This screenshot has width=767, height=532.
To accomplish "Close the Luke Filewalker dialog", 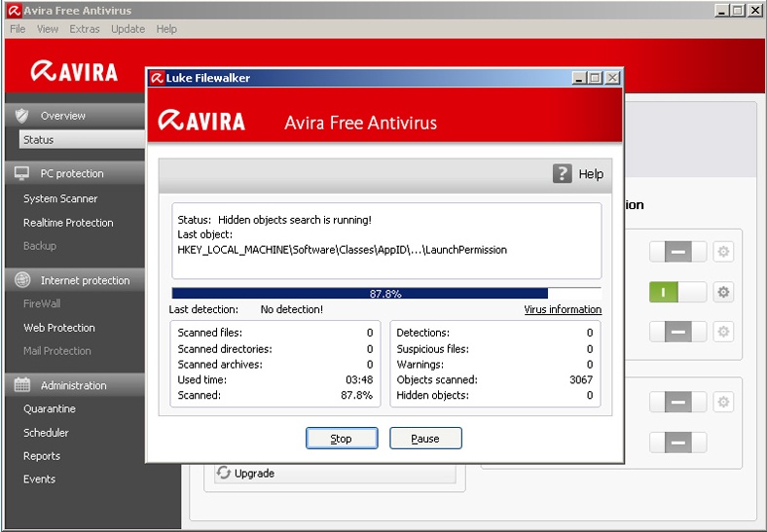I will coord(612,78).
